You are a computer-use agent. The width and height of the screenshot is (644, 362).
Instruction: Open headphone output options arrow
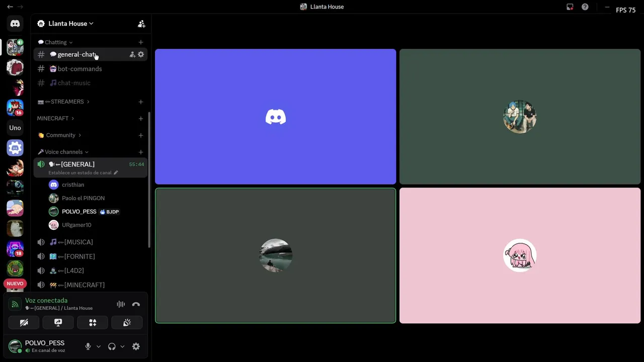click(122, 346)
